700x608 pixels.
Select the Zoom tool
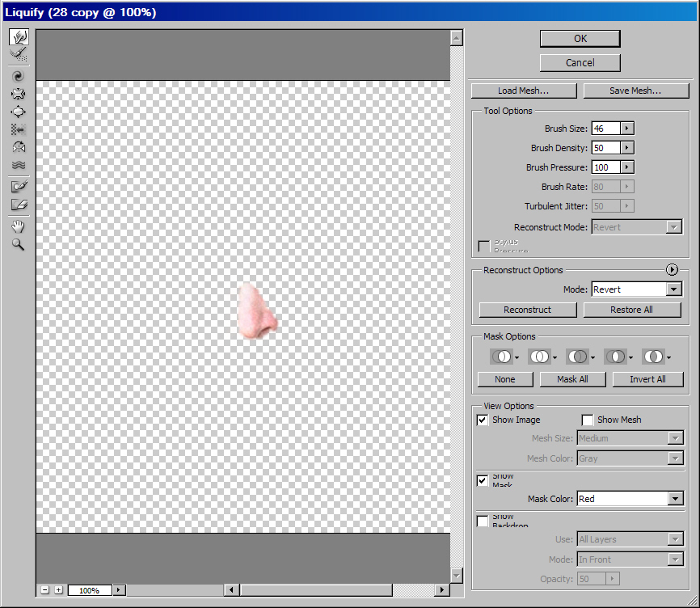[19, 244]
